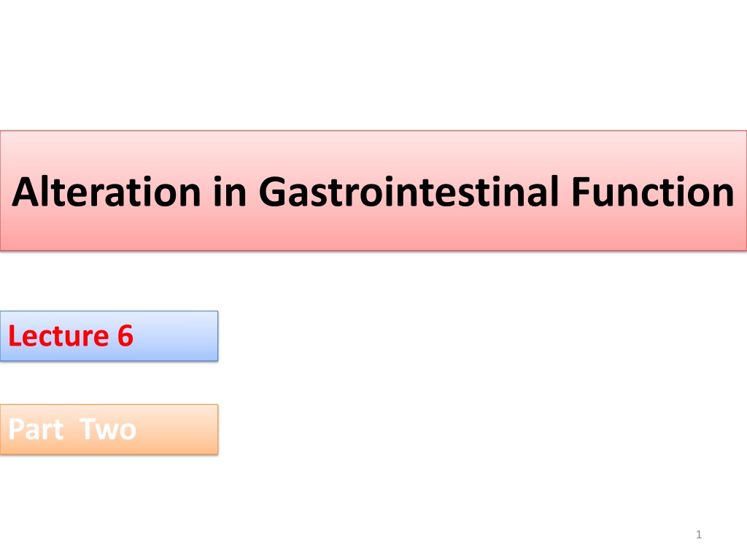Select the blue Lecture 6 text box
The width and height of the screenshot is (747, 560).
tap(109, 336)
